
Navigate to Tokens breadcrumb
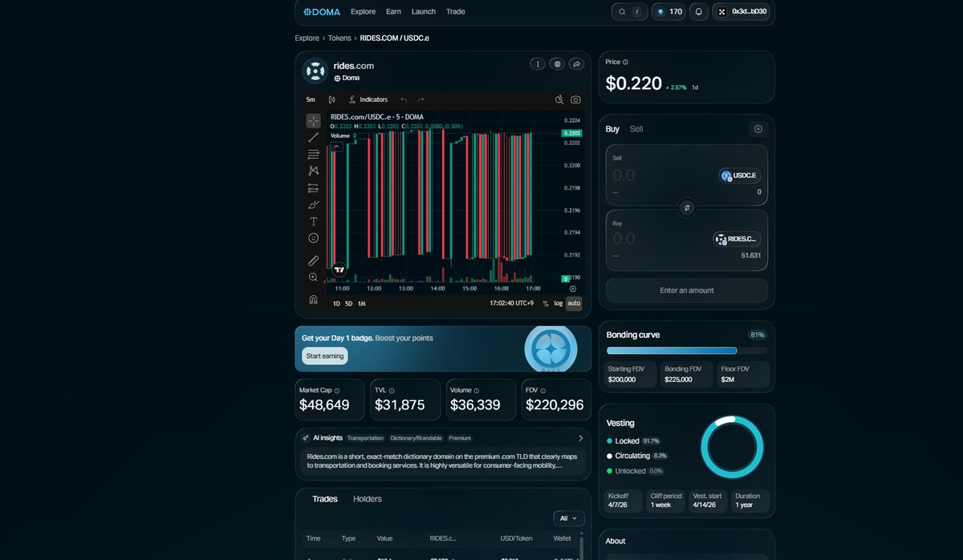tap(339, 38)
